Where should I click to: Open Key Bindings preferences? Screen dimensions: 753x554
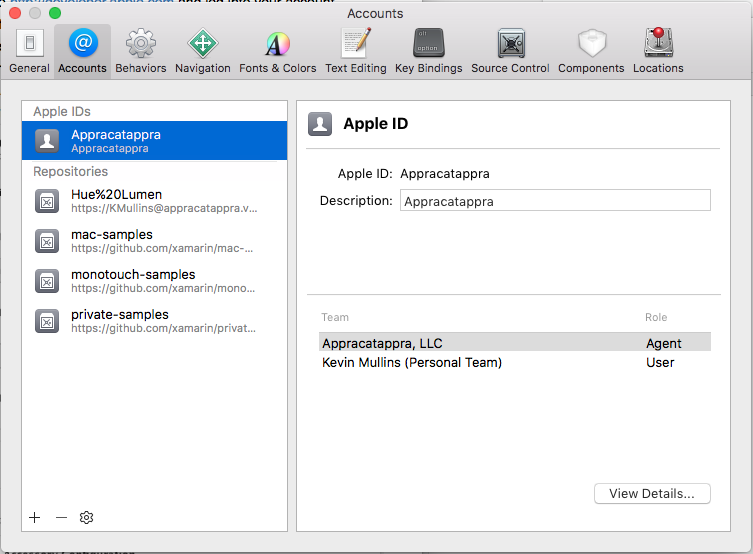[x=428, y=50]
